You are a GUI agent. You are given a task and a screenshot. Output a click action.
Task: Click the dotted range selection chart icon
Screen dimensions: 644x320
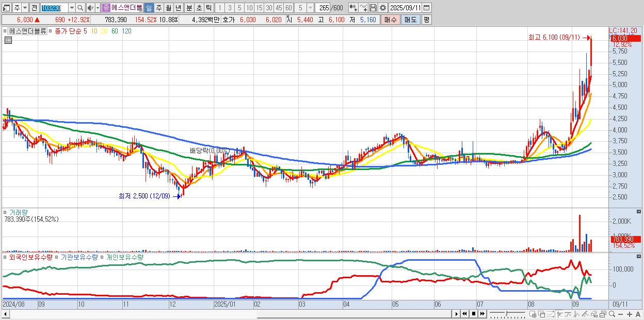(x=550, y=314)
